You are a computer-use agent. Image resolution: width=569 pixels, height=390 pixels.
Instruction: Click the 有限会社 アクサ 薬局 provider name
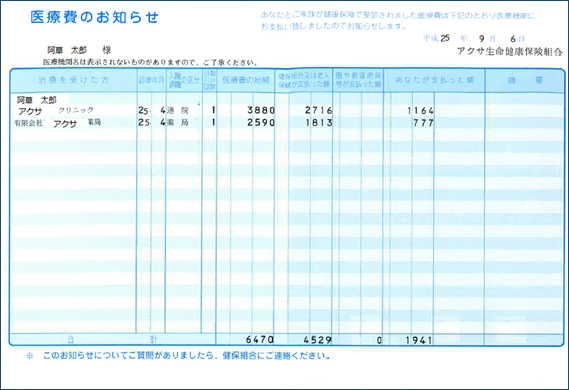coord(57,123)
